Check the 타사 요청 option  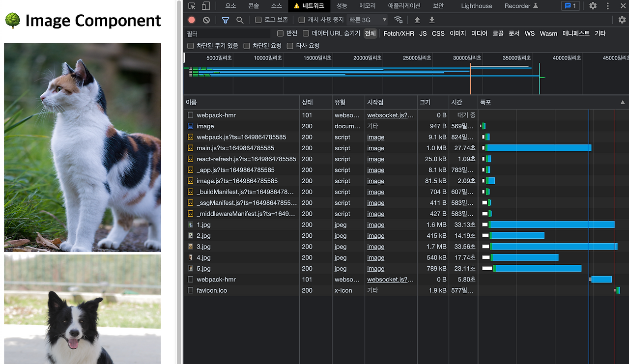[x=290, y=46]
